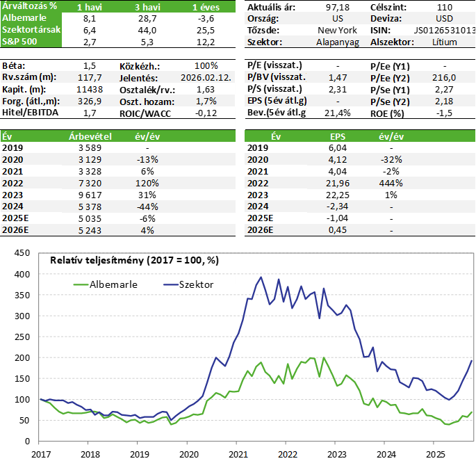The width and height of the screenshot is (476, 461).
Task: Click the blue line legend marker in chart
Action: [171, 284]
